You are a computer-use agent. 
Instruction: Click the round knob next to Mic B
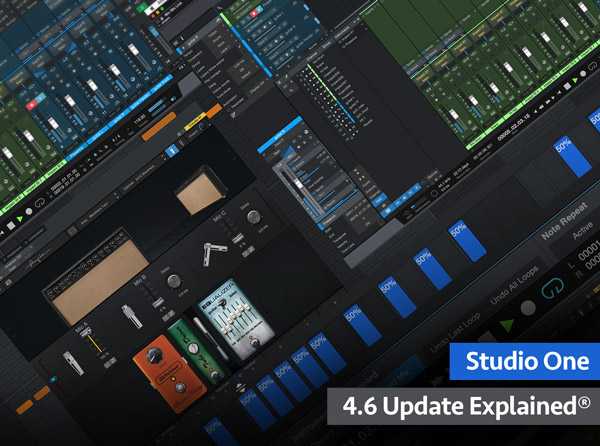[174, 281]
